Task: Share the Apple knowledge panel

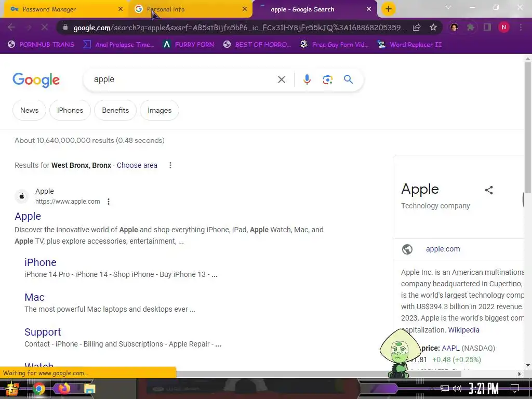Action: pos(489,190)
